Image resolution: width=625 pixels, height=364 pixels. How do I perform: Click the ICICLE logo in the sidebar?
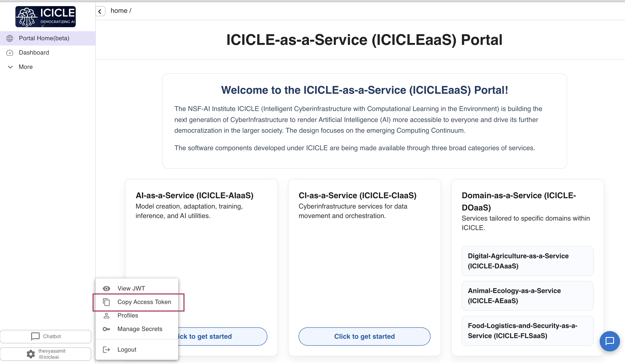click(x=45, y=17)
